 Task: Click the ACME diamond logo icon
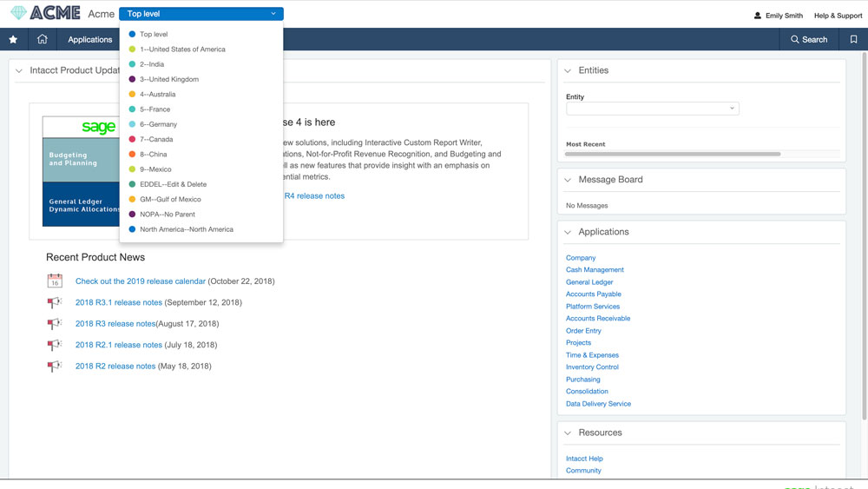pos(18,12)
